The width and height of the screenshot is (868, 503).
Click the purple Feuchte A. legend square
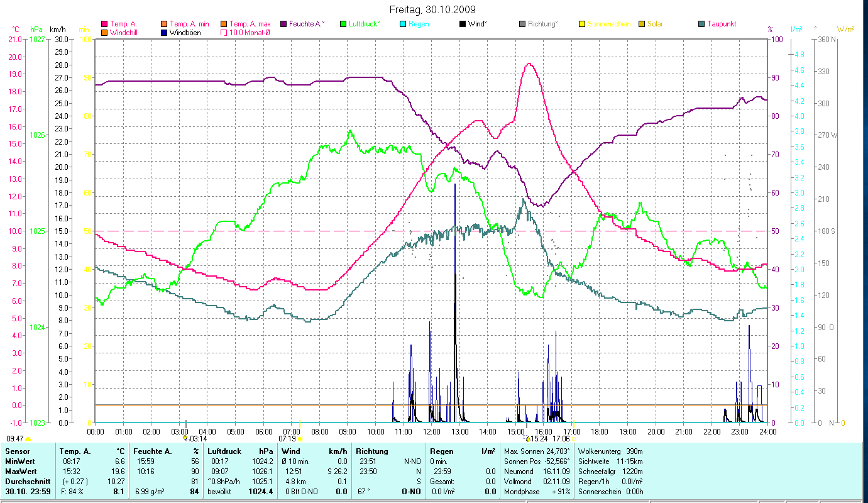(283, 24)
